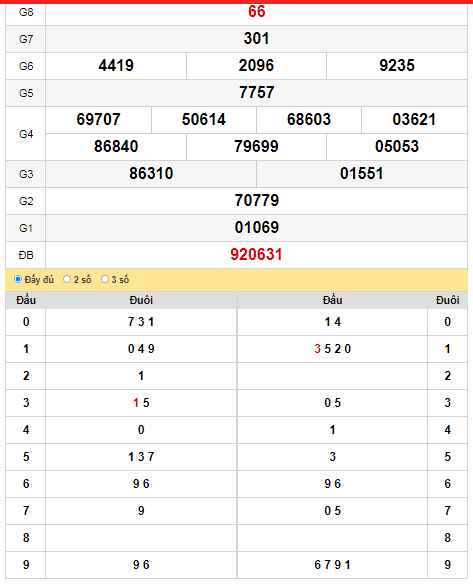This screenshot has width=473, height=584.
Task: Click the special prize number 920631
Action: [256, 255]
